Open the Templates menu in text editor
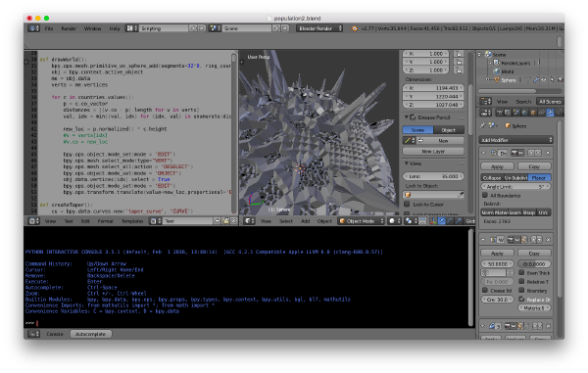This screenshot has width=588, height=373. click(132, 221)
